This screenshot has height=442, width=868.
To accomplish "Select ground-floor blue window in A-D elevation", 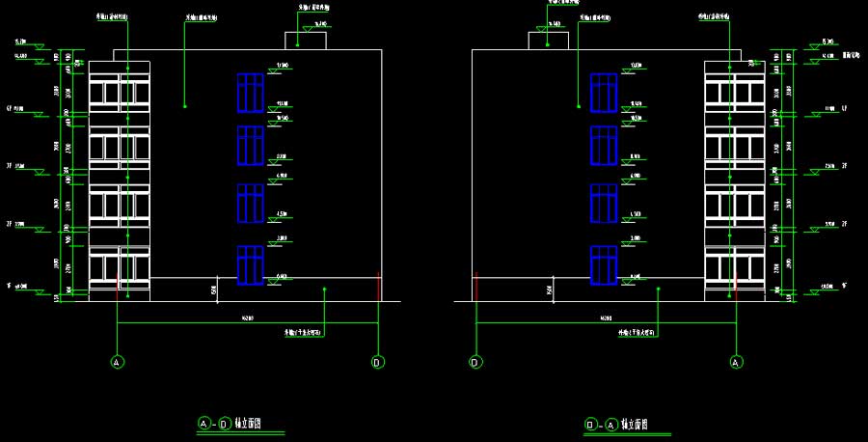I will (x=251, y=265).
